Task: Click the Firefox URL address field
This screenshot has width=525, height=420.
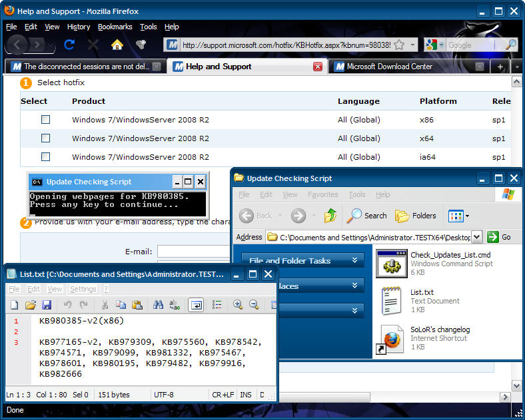Action: click(286, 45)
